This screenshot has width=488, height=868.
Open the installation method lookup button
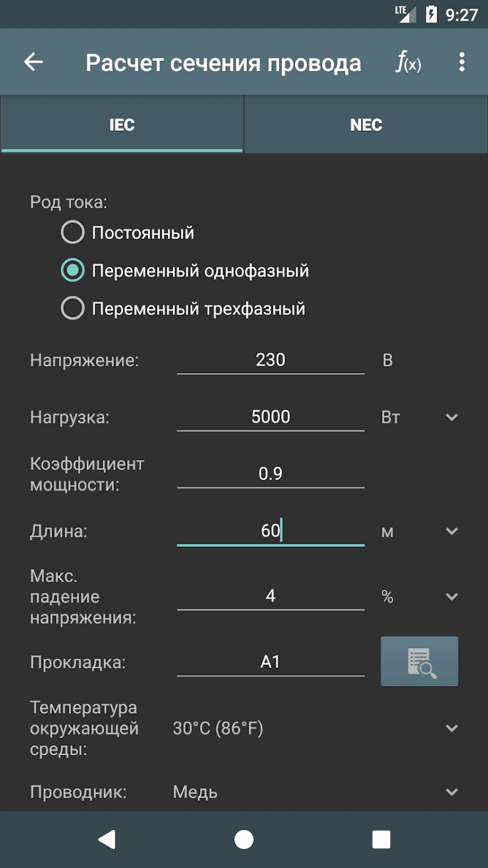click(x=419, y=661)
